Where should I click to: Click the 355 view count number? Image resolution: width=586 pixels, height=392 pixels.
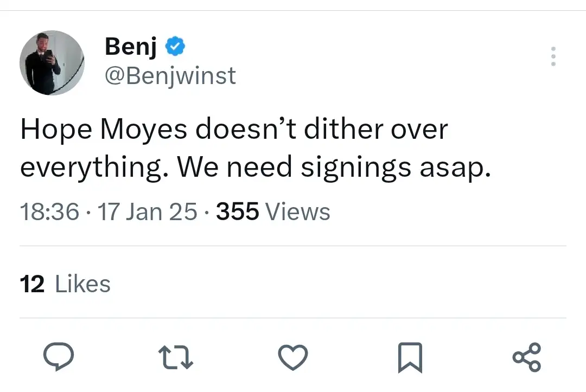coord(237,211)
